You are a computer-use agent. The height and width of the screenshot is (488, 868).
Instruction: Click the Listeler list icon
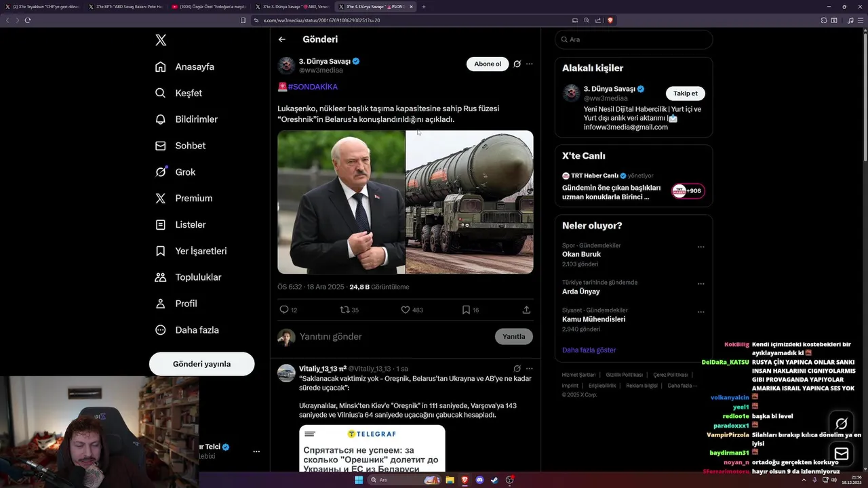[161, 224]
